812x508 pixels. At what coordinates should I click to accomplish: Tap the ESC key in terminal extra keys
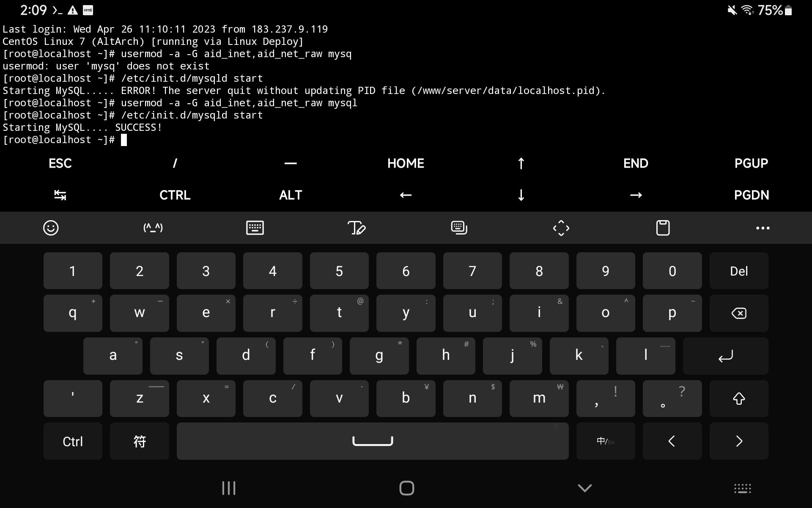click(x=60, y=163)
